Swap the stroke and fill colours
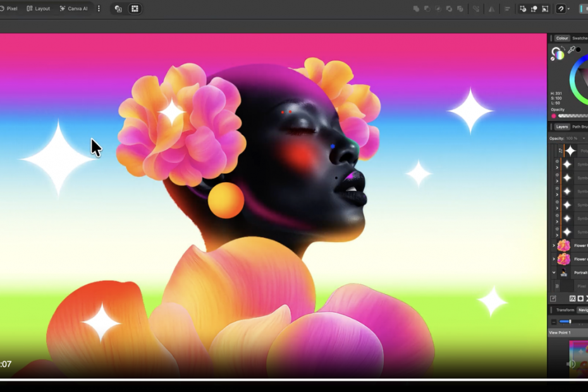The width and height of the screenshot is (588, 392). pyautogui.click(x=562, y=49)
